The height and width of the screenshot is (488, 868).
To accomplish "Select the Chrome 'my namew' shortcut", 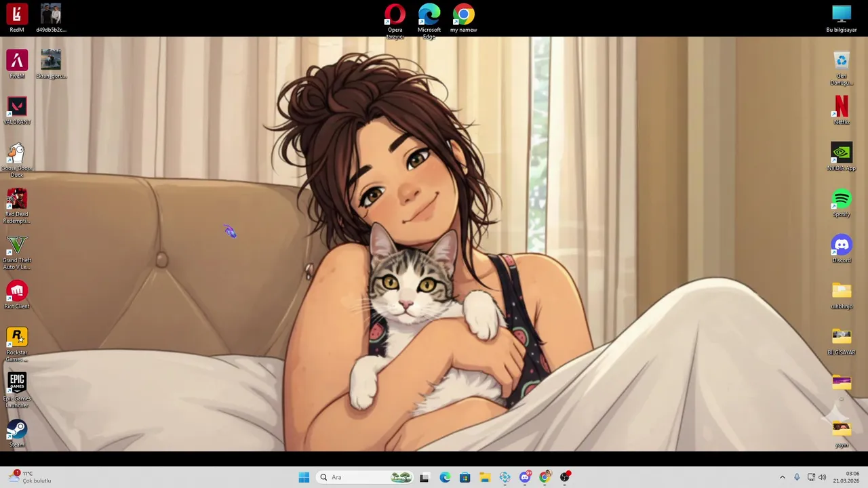I will click(x=464, y=18).
